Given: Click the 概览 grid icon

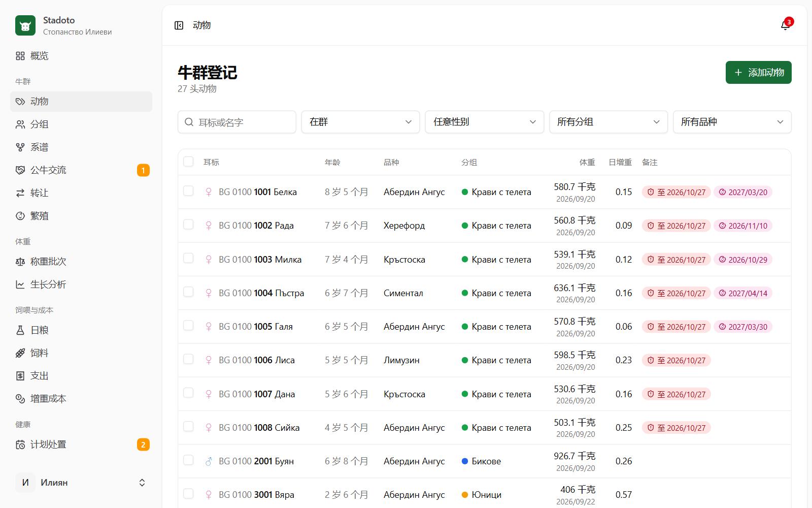Looking at the screenshot, I should click(20, 56).
